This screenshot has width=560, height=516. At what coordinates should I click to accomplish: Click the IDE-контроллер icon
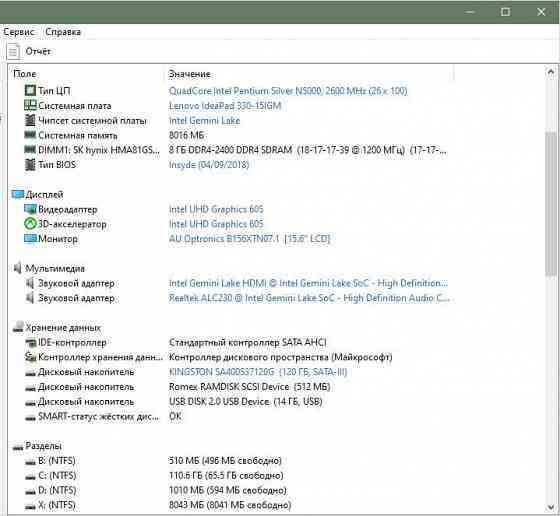tap(30, 342)
